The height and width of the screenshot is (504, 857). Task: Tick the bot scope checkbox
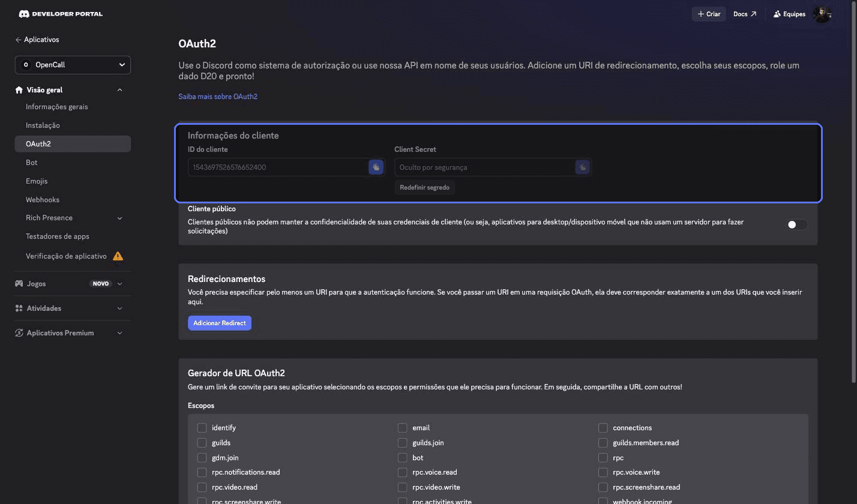coord(402,458)
